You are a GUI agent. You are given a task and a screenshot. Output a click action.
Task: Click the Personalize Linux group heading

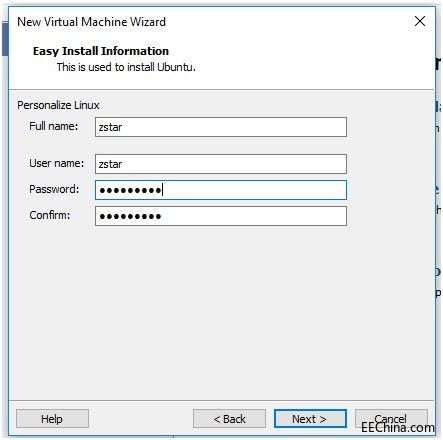[58, 105]
